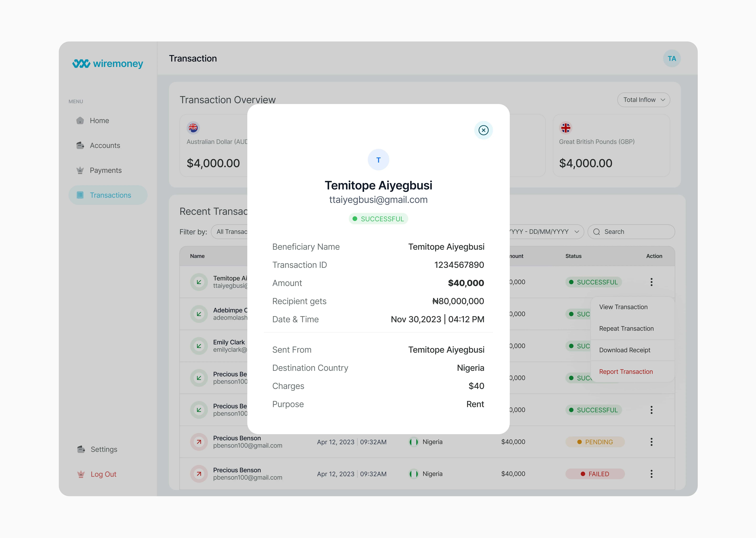756x538 pixels.
Task: Click email ttaiyegbusi@gmail.com in the modal
Action: coord(378,200)
